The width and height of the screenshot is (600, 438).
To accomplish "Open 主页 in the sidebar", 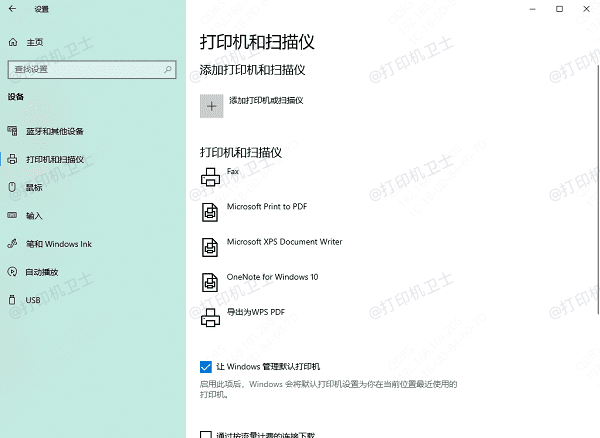I will pyautogui.click(x=34, y=42).
